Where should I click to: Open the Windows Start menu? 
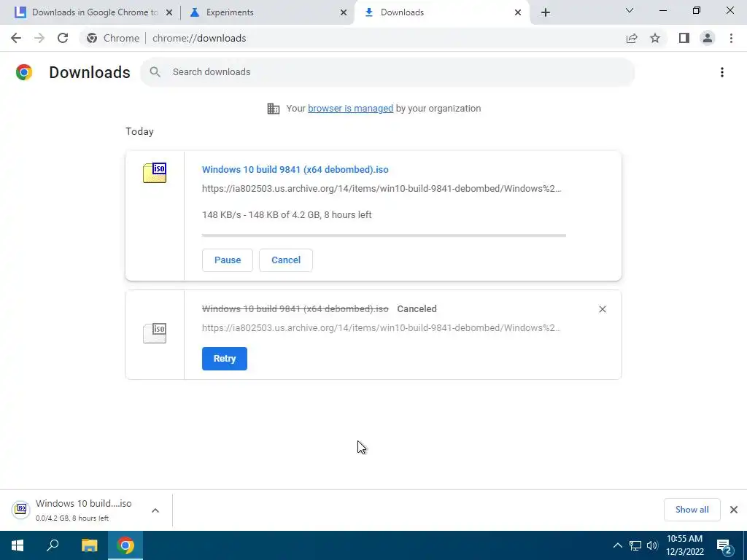tap(18, 545)
